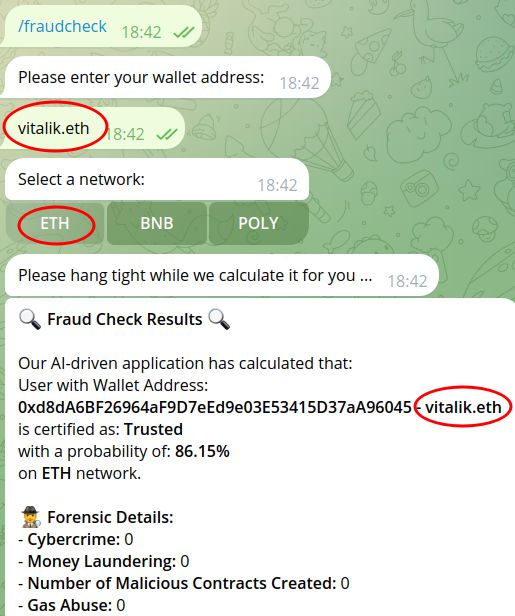Click the left magnifying glass emoji
The image size is (515, 616).
[x=30, y=319]
